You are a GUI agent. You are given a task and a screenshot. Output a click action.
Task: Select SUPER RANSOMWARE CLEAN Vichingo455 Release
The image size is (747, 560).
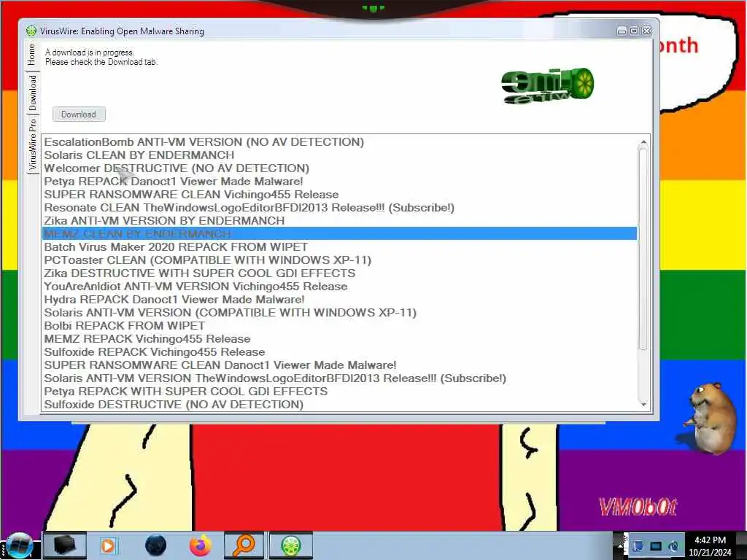pyautogui.click(x=340, y=194)
